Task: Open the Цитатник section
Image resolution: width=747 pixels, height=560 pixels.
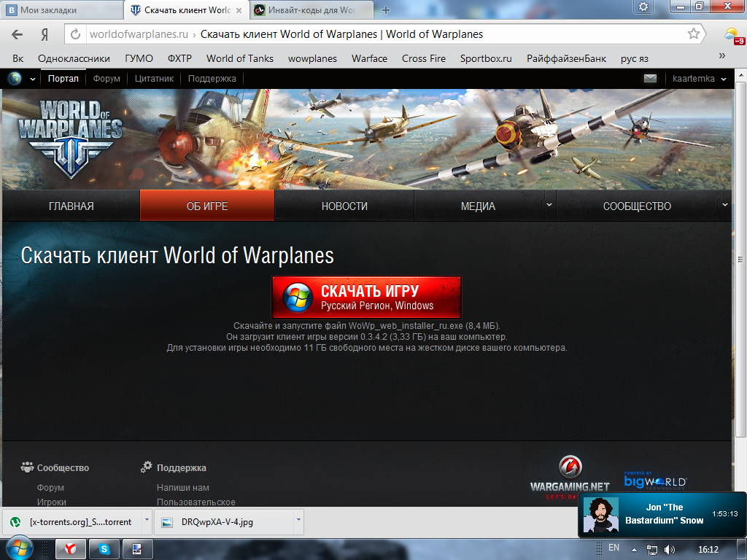Action: [154, 79]
